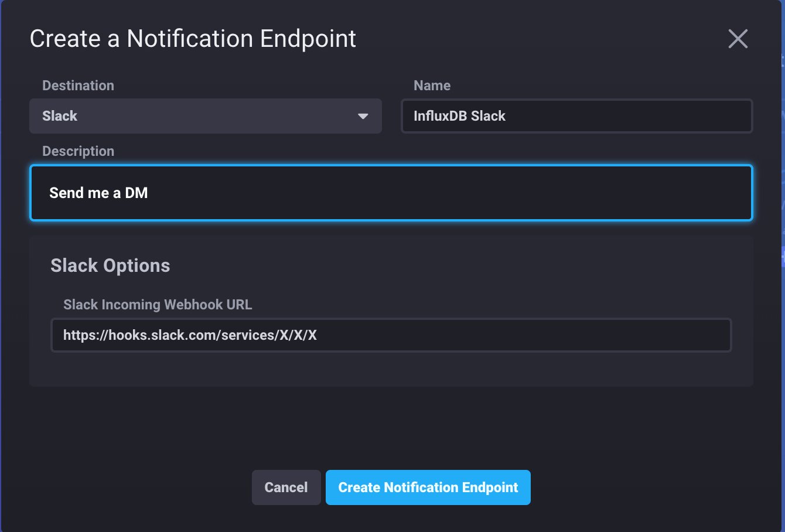Click the Destination dropdown chevron arrow
This screenshot has width=785, height=532.
[362, 116]
